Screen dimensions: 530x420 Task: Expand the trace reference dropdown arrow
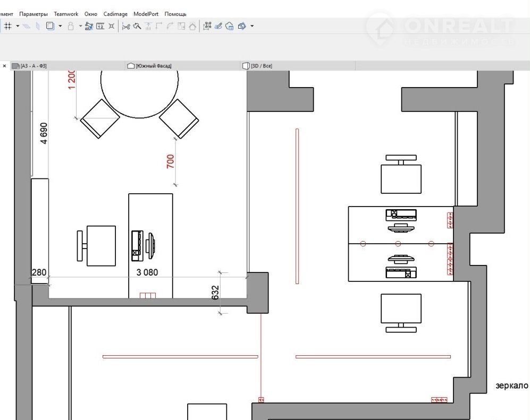coord(60,25)
